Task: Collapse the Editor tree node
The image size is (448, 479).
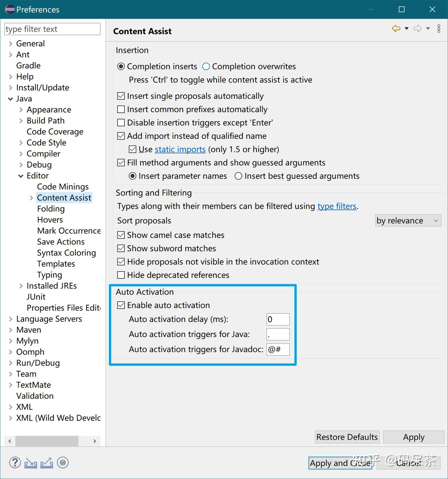Action: click(x=21, y=176)
